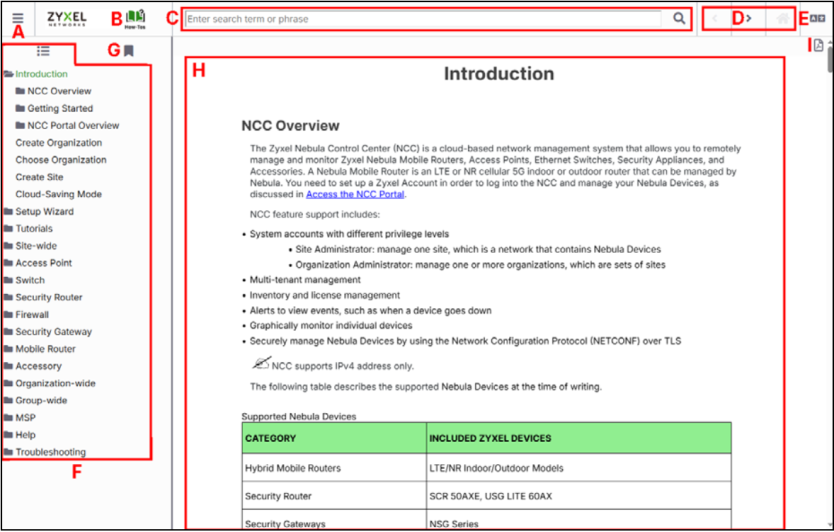Click SCR 50AXE, USG LITE 60AX cell

pos(579,496)
